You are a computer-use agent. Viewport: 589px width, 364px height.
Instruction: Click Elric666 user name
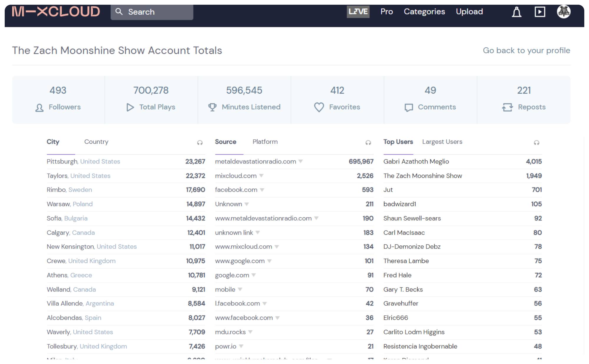396,318
